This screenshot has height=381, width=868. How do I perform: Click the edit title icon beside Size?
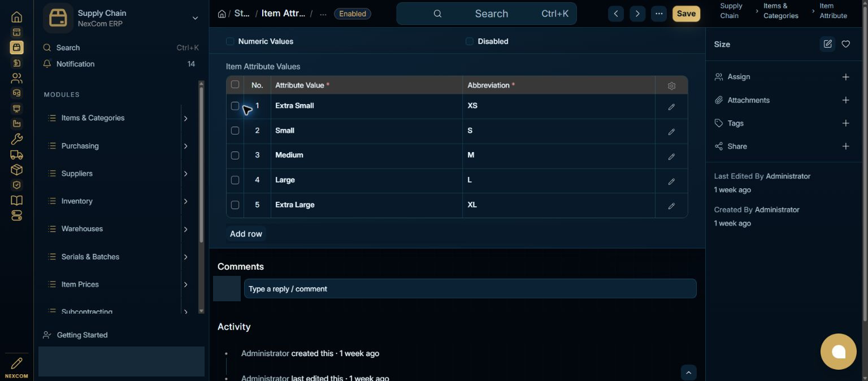[x=827, y=44]
